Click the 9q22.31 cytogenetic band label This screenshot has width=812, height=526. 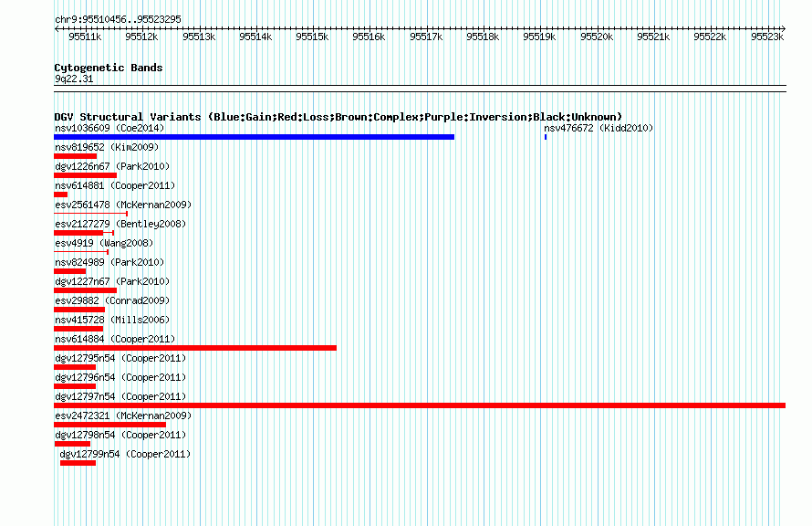tap(74, 79)
